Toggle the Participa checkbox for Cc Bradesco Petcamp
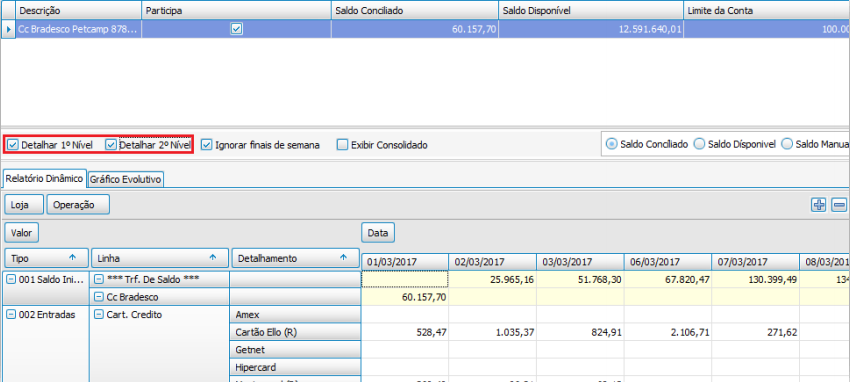Screen dimensions: 850x382 click(236, 29)
